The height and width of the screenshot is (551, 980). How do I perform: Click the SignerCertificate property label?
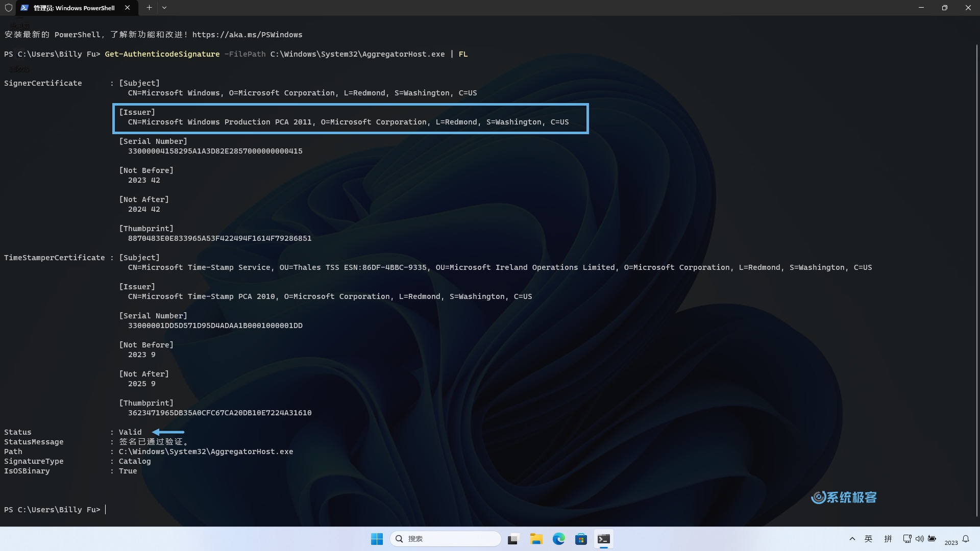point(43,83)
